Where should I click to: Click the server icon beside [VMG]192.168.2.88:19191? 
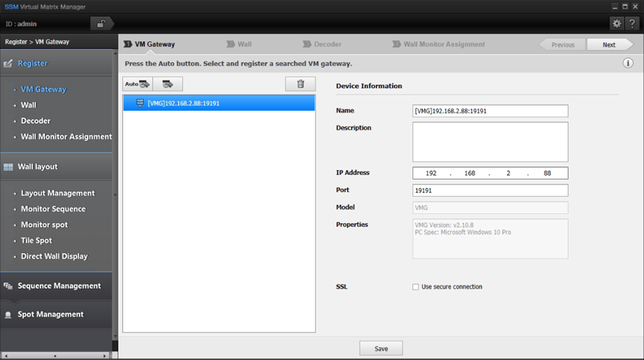(140, 103)
